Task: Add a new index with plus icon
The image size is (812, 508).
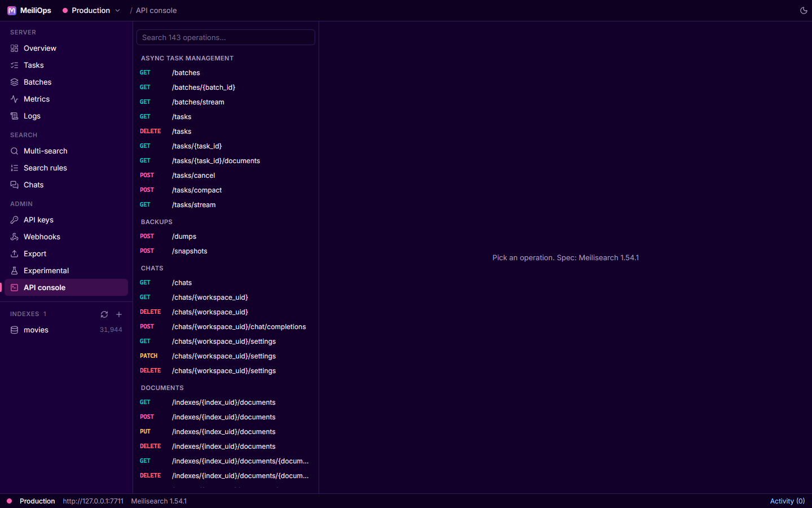Action: tap(119, 314)
